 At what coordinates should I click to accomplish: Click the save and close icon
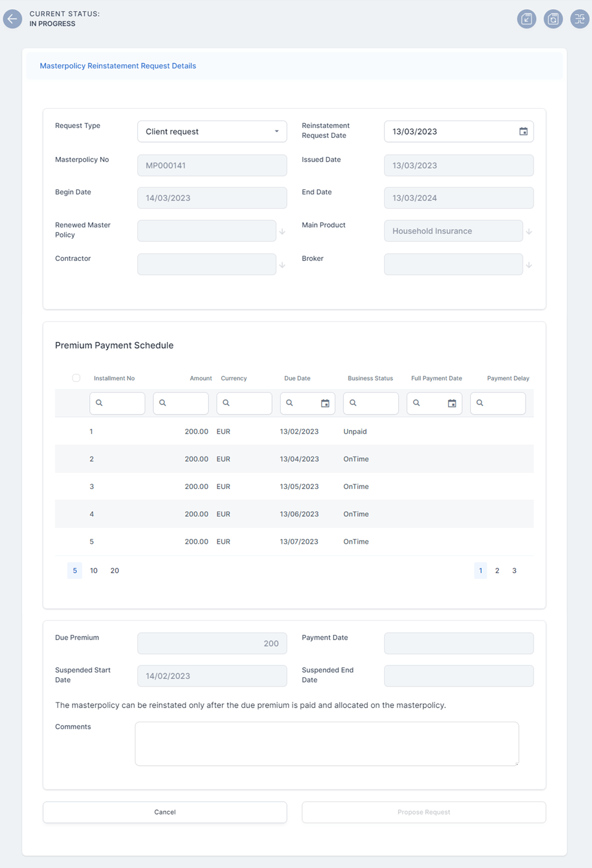coord(527,19)
